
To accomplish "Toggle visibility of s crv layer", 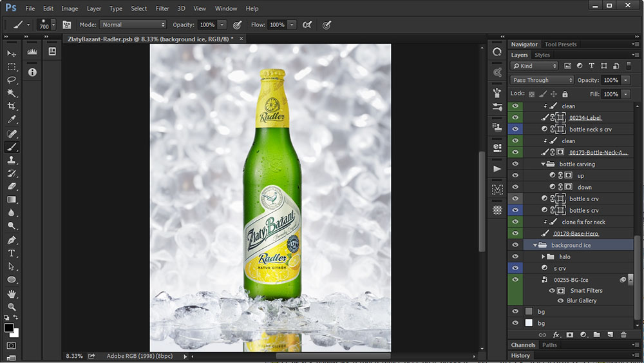I will (x=515, y=268).
